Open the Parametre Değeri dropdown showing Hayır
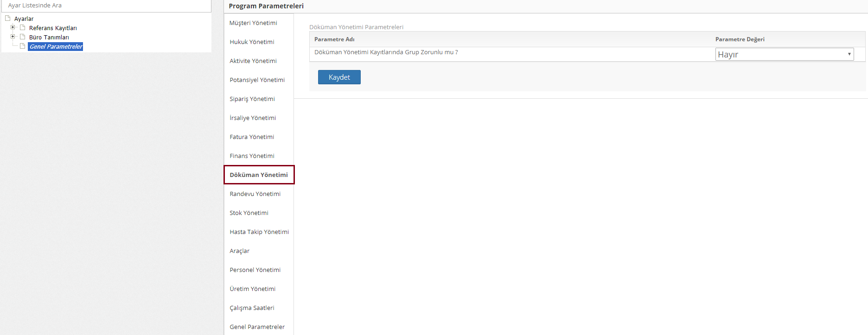Viewport: 868px width, 335px height. pyautogui.click(x=784, y=54)
